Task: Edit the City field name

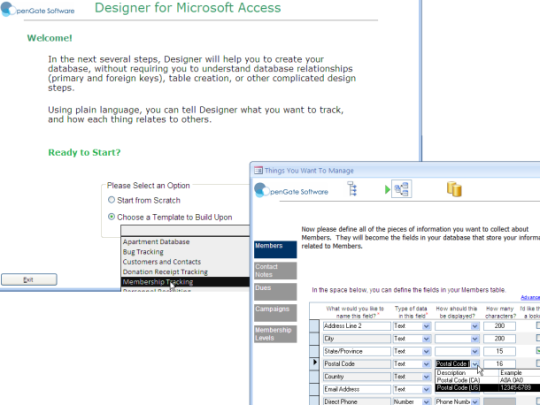Action: (x=357, y=339)
